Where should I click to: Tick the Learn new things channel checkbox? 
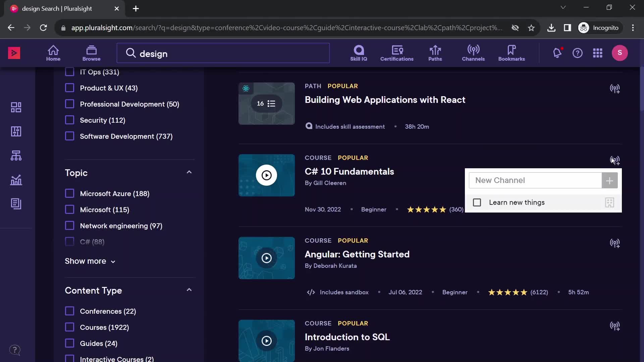(x=477, y=202)
